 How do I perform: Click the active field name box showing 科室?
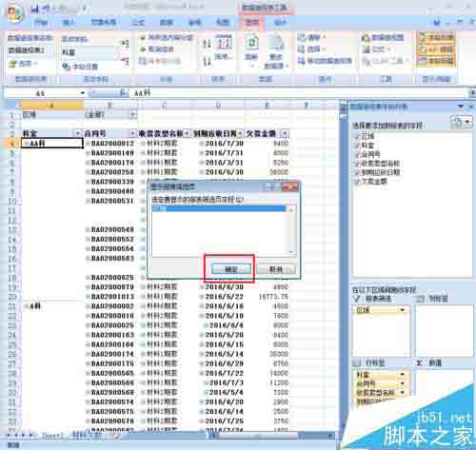(x=90, y=52)
